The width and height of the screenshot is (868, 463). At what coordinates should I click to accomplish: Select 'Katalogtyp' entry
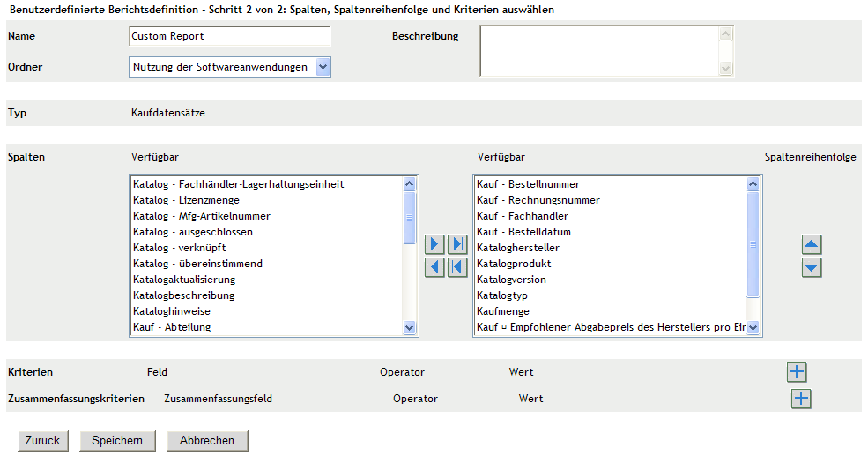(x=612, y=295)
